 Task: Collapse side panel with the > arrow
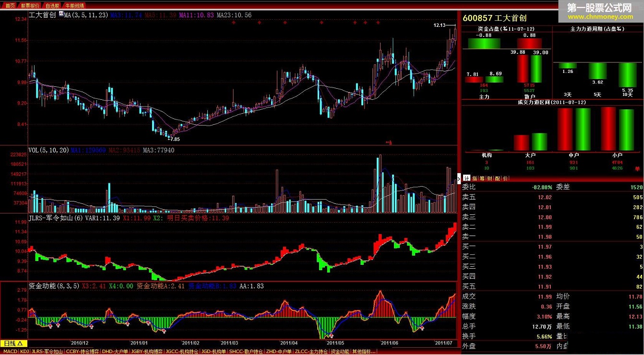coord(459,178)
